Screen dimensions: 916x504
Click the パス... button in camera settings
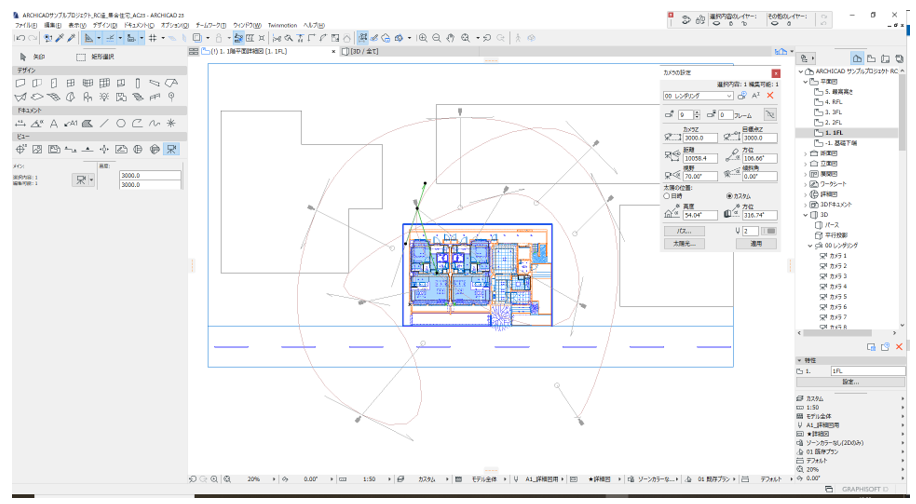(x=684, y=231)
